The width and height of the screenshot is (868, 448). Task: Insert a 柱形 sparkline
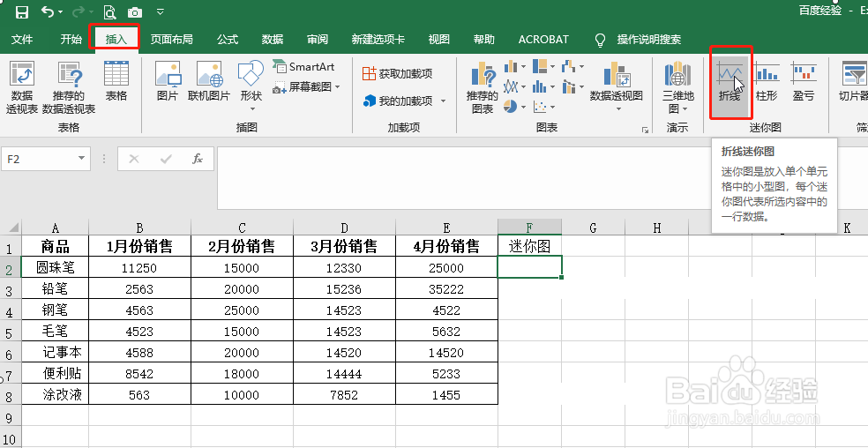click(767, 81)
